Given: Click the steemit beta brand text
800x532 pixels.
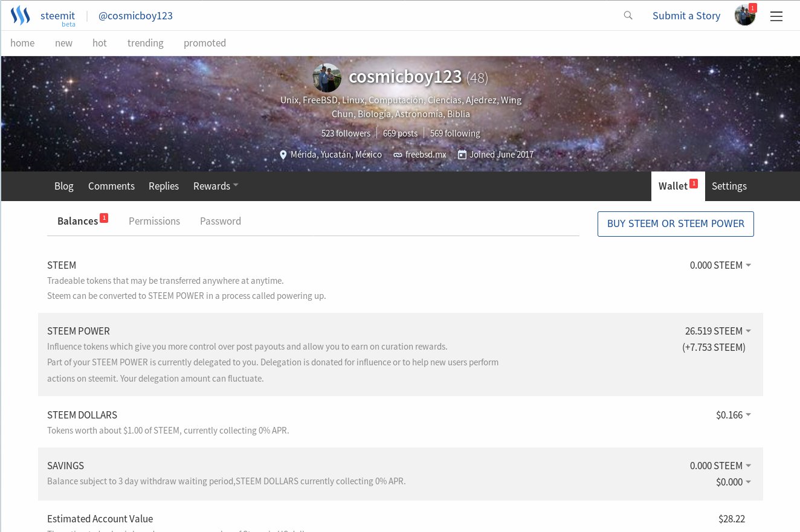Looking at the screenshot, I should (x=58, y=18).
